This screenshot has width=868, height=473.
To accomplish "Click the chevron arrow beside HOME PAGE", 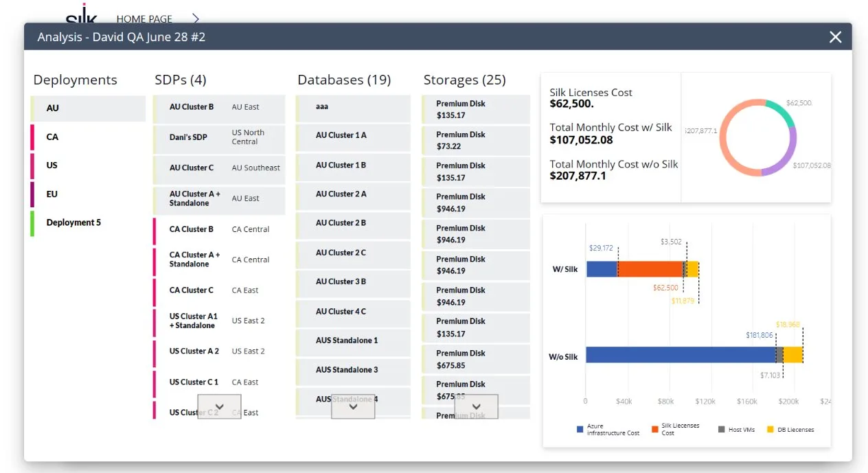I will [x=196, y=19].
